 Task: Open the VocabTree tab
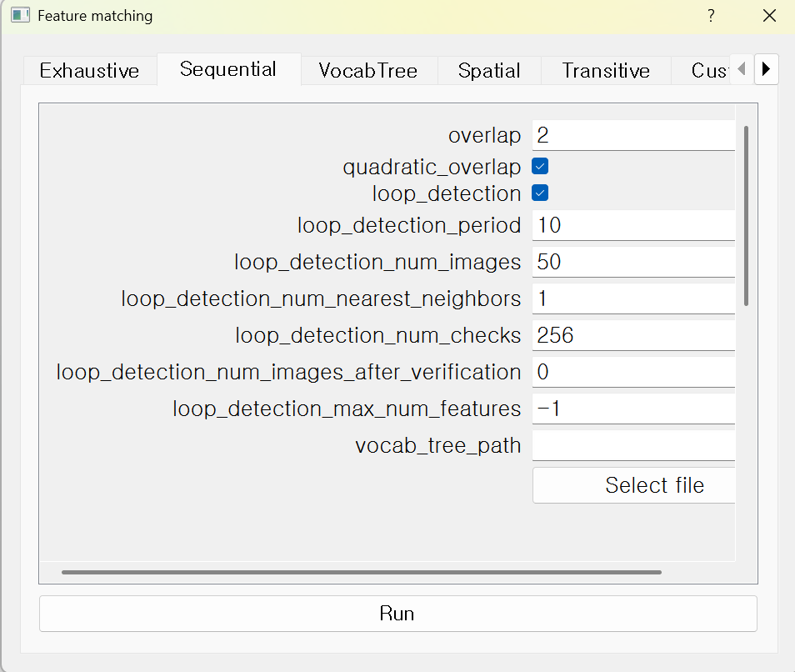pyautogui.click(x=367, y=71)
